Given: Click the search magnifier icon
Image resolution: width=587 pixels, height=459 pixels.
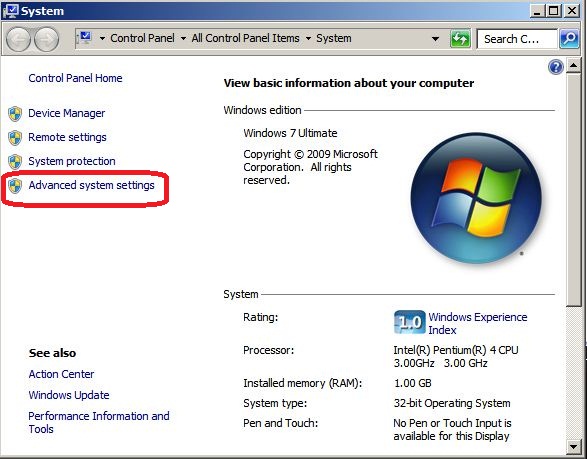Looking at the screenshot, I should pyautogui.click(x=569, y=39).
